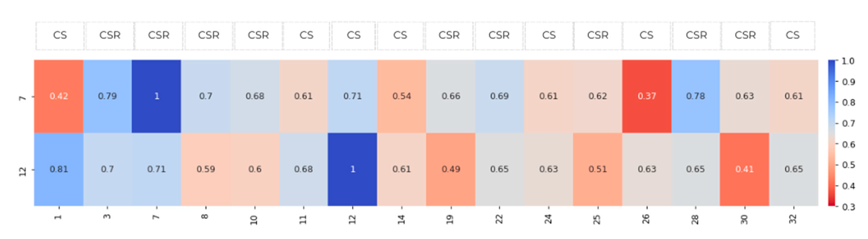The image size is (868, 239).
Task: Click the CS label box above column 32
Action: (x=792, y=35)
